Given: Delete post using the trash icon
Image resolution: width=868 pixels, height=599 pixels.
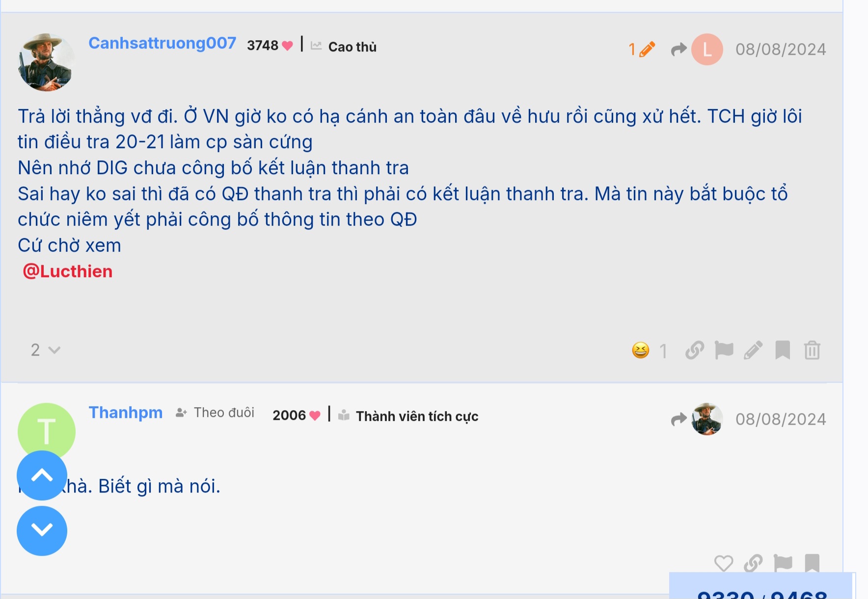Looking at the screenshot, I should pos(812,350).
